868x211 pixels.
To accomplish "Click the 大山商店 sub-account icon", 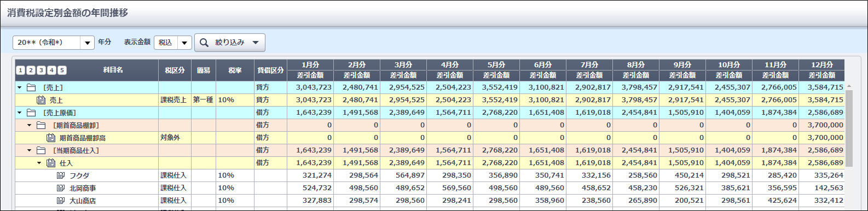I will pos(61,201).
